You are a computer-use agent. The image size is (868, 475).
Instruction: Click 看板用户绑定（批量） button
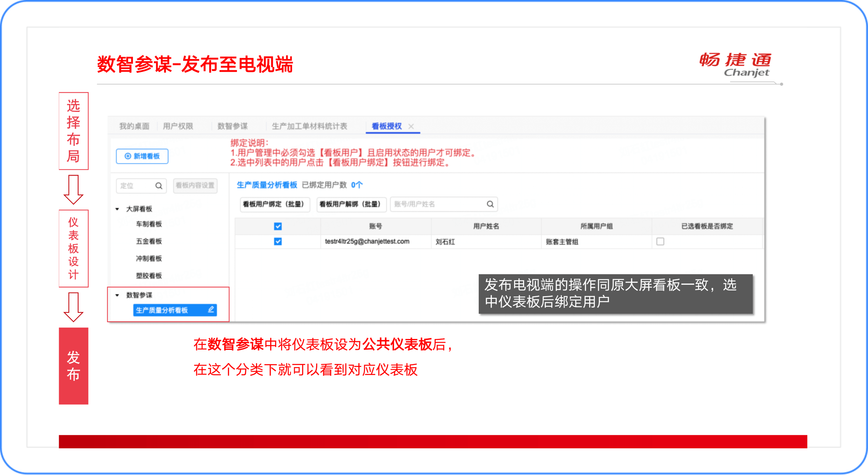pyautogui.click(x=275, y=204)
